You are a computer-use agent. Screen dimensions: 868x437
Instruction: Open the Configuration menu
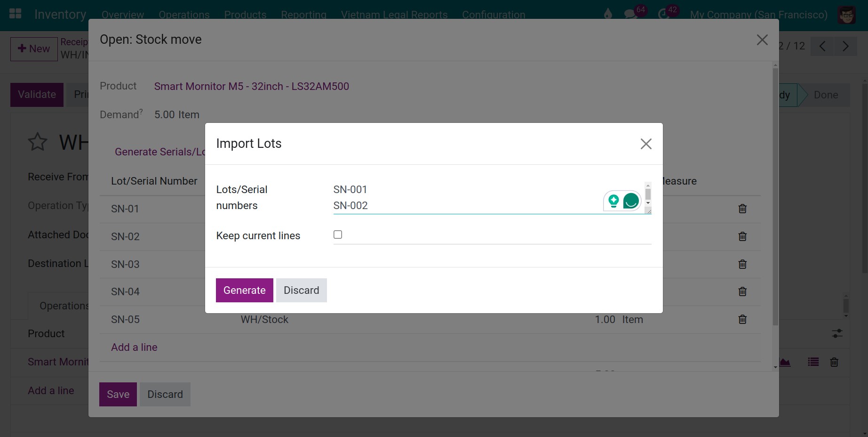(494, 15)
